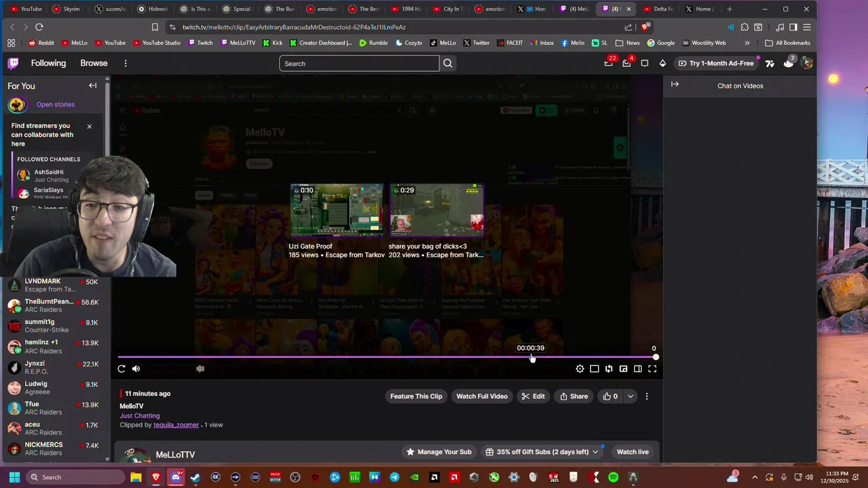Screen dimensions: 868x488
Task: Open All Bookmarks folder
Action: coord(787,43)
